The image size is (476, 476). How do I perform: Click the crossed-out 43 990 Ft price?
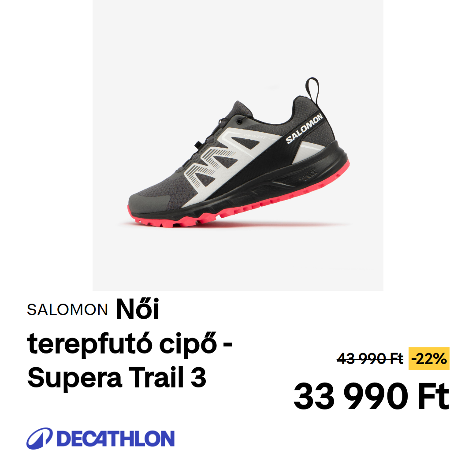370,359
